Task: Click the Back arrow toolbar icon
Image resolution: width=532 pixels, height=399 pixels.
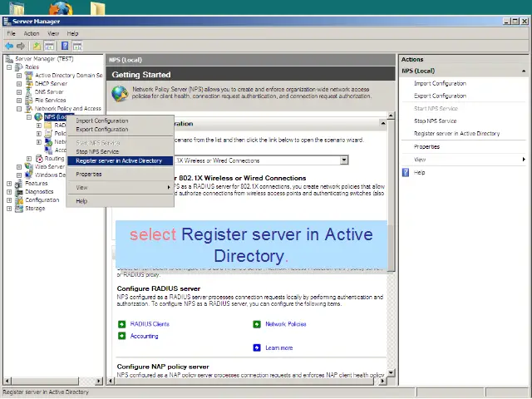Action: tap(9, 46)
